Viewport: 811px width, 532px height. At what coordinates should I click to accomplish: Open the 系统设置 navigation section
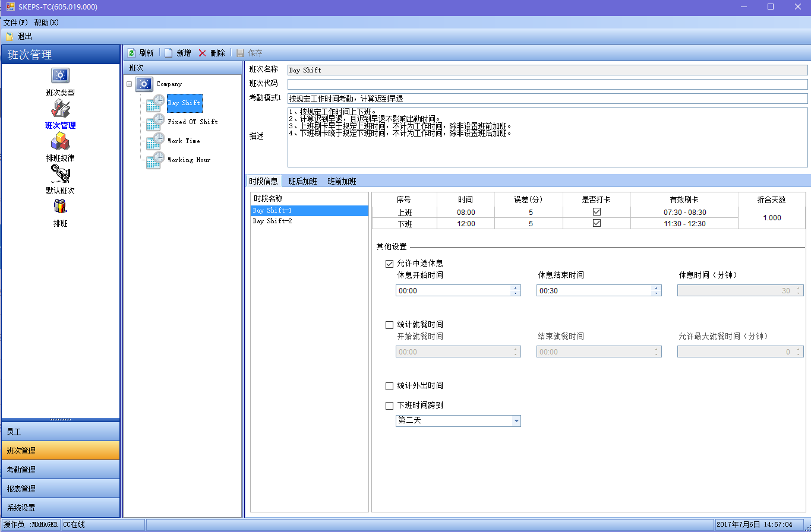(x=61, y=508)
